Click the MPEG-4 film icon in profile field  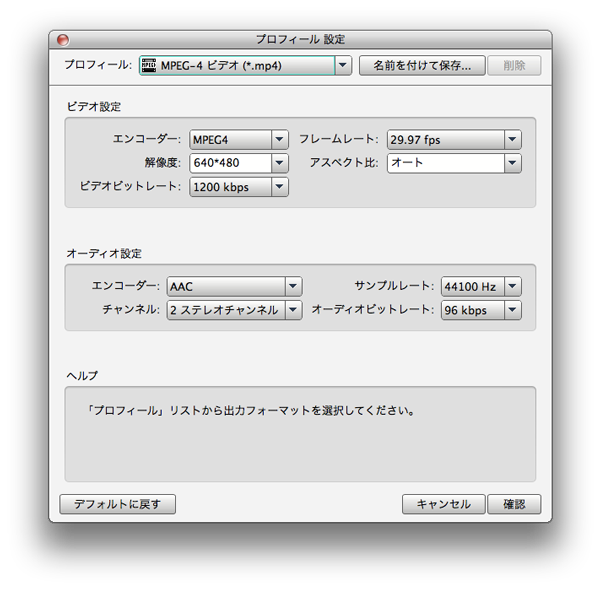149,65
